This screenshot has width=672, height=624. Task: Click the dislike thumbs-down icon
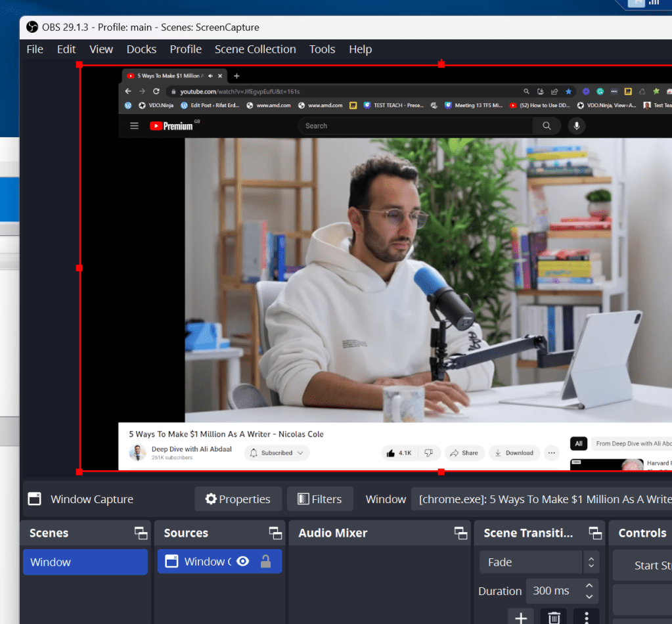point(428,453)
